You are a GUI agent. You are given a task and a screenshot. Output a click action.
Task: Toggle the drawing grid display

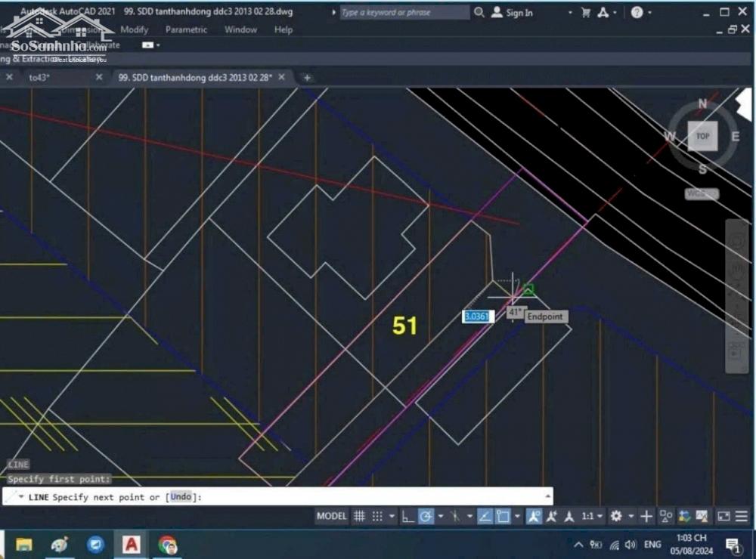[360, 517]
